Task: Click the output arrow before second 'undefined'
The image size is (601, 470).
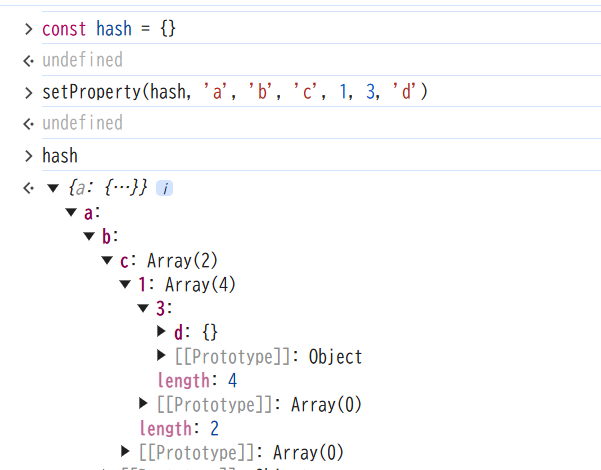Action: tap(28, 124)
